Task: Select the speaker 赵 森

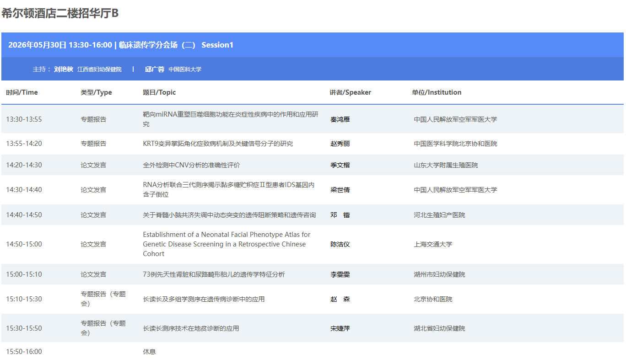Action: coord(340,299)
